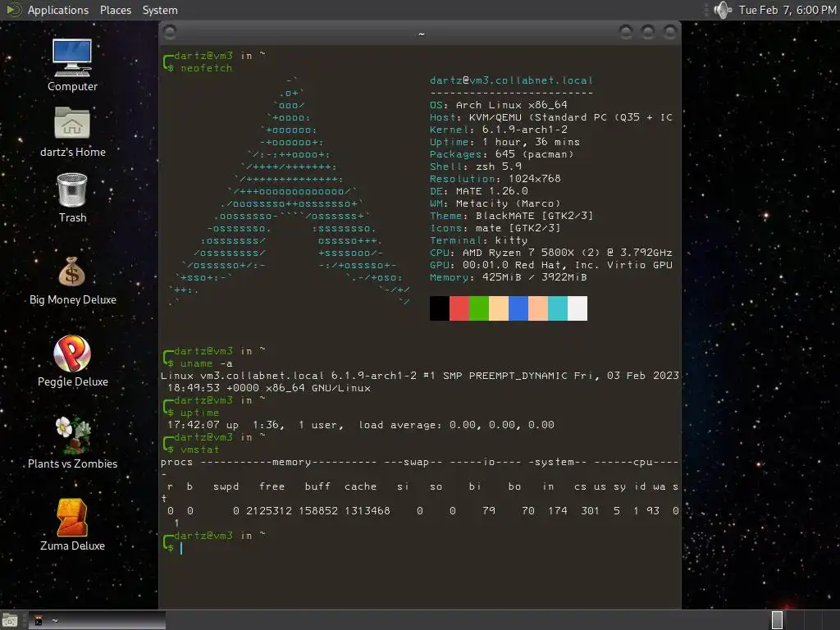This screenshot has width=840, height=630.
Task: Click the 'uptime' command text
Action: tap(200, 413)
